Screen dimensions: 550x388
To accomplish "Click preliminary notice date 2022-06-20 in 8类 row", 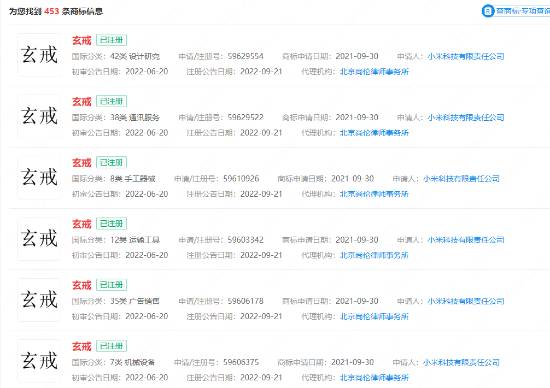I will [x=147, y=194].
